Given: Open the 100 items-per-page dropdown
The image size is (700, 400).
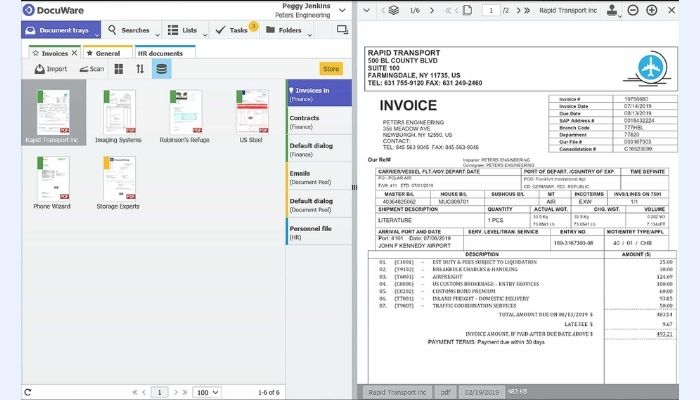Looking at the screenshot, I should click(x=207, y=392).
